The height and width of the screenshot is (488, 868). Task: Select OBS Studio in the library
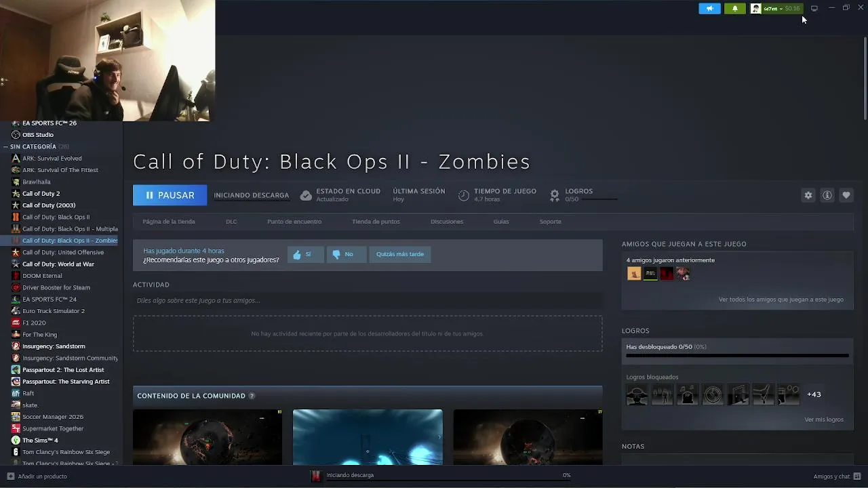tap(38, 135)
